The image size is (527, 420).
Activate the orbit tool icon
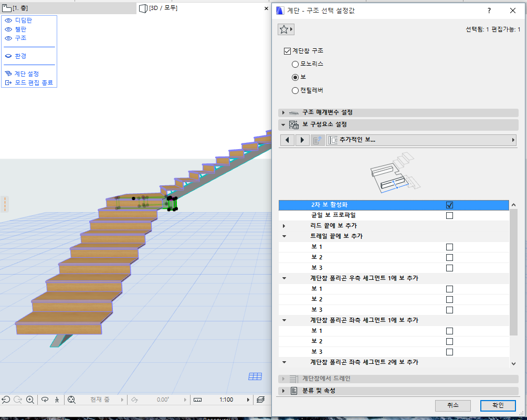[x=45, y=400]
